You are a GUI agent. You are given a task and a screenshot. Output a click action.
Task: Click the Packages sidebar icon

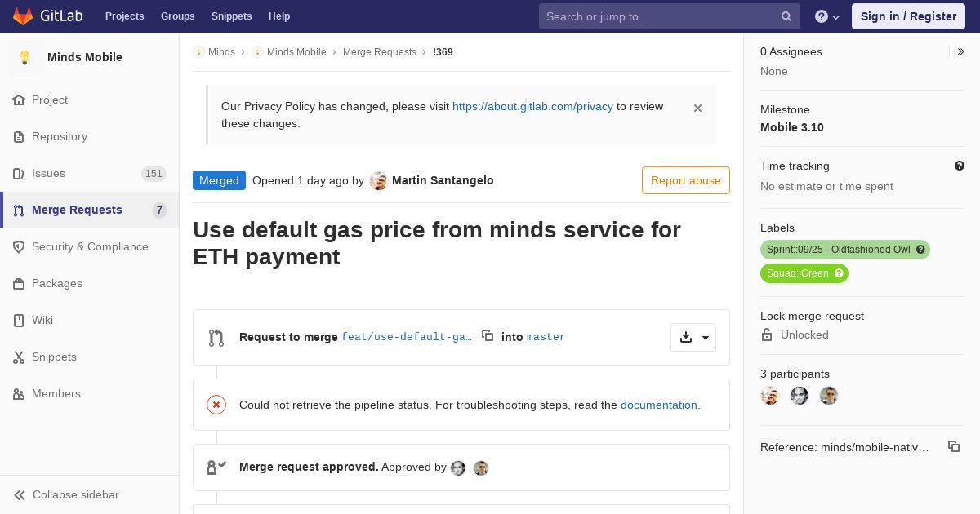(x=19, y=284)
